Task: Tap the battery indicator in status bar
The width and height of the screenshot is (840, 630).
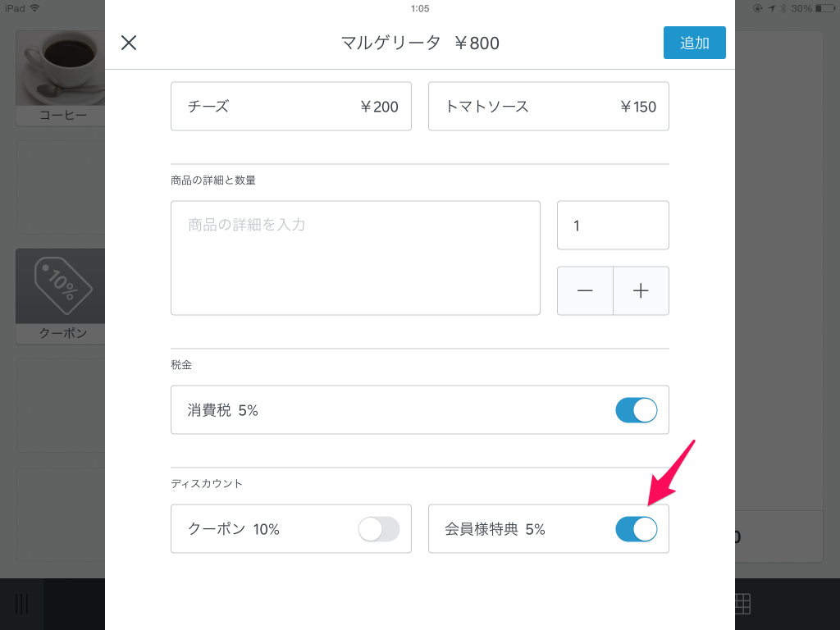Action: (824, 8)
